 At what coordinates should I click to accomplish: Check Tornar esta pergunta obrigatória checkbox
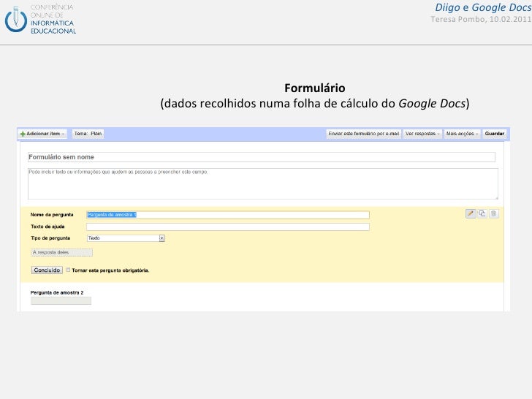(68, 270)
